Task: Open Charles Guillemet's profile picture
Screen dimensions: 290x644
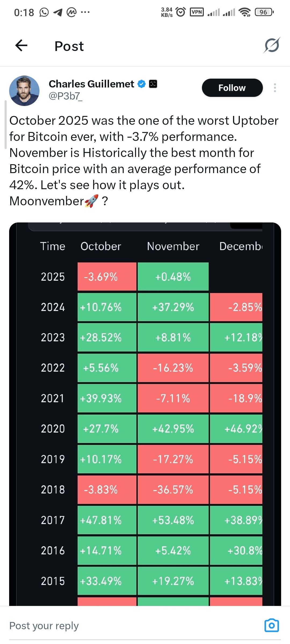Action: pos(24,91)
